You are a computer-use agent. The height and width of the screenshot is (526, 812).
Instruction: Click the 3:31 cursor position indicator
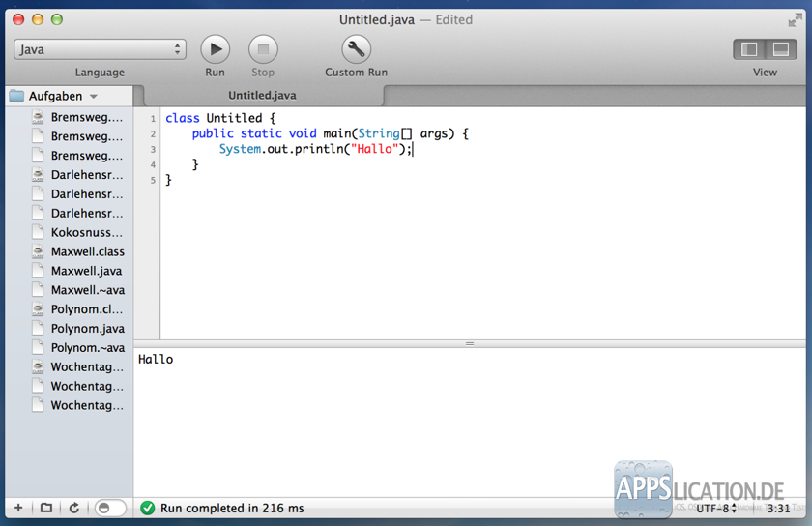(778, 509)
